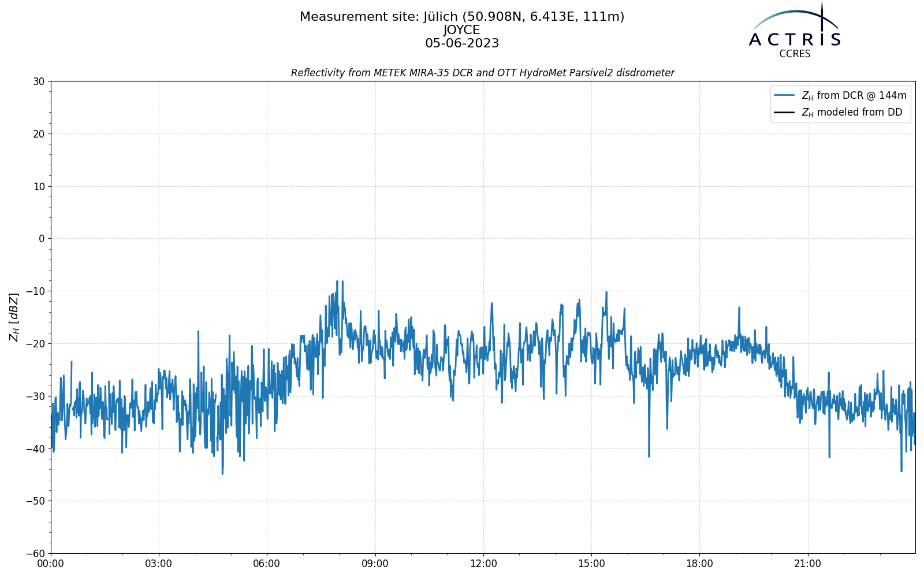This screenshot has width=924, height=578.
Task: Click the 21:00 x-axis tick label
Action: point(807,564)
